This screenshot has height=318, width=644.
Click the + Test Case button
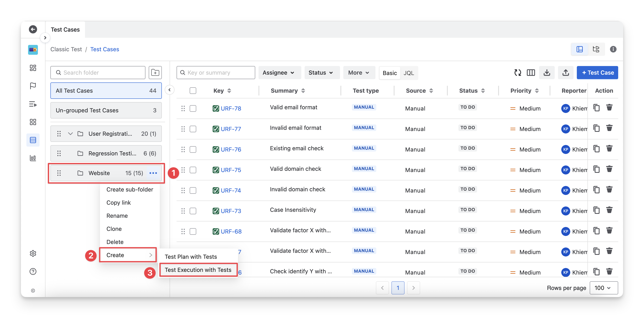(597, 73)
